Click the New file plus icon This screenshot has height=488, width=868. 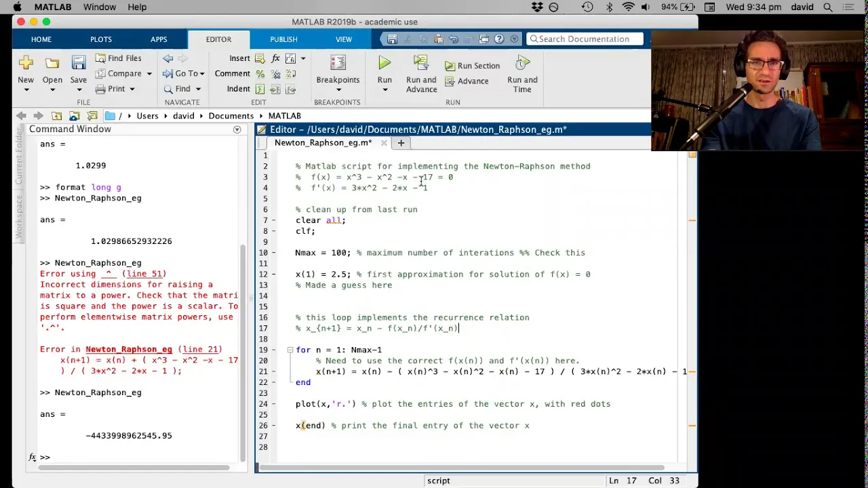pyautogui.click(x=26, y=63)
